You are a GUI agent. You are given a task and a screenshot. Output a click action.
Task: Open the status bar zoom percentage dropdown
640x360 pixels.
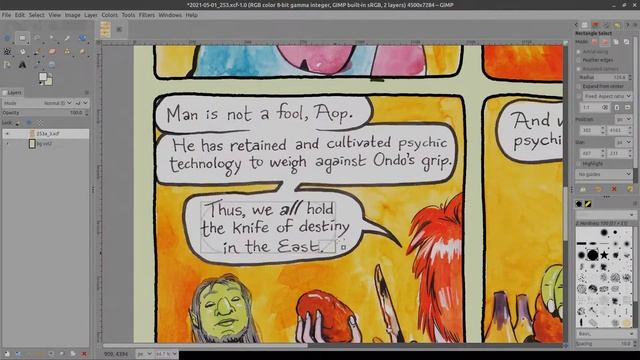(166, 354)
